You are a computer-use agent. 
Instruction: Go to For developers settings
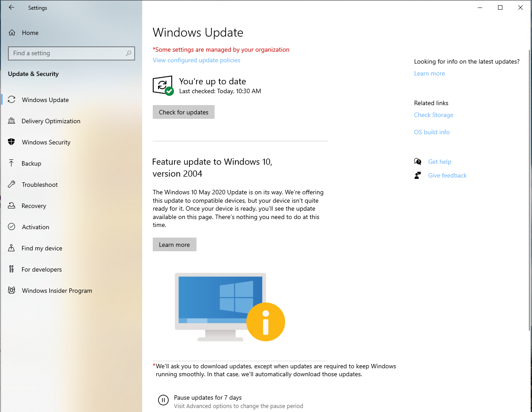[71, 269]
